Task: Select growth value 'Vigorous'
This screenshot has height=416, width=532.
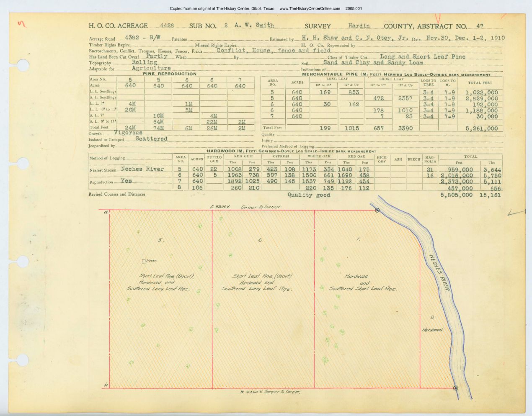Action: click(128, 133)
